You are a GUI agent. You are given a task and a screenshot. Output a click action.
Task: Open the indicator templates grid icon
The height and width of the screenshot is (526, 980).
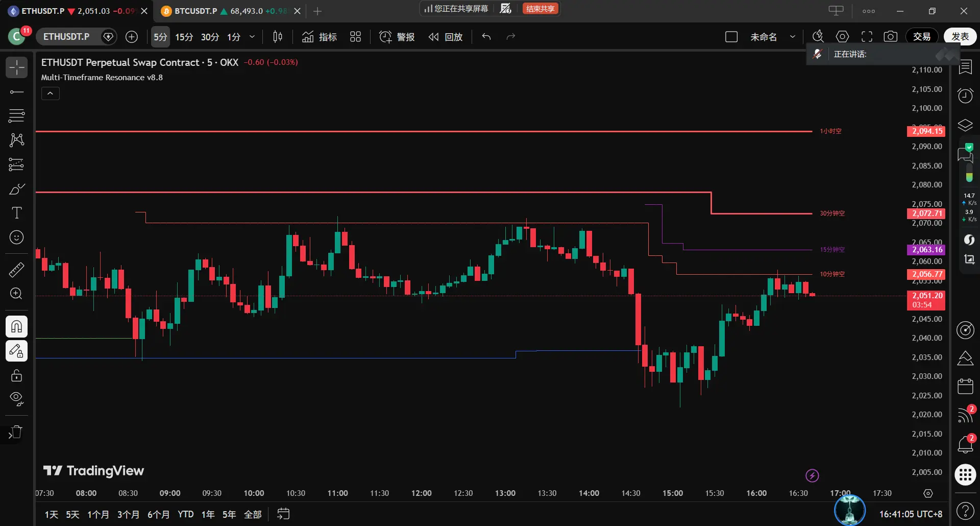pyautogui.click(x=355, y=37)
